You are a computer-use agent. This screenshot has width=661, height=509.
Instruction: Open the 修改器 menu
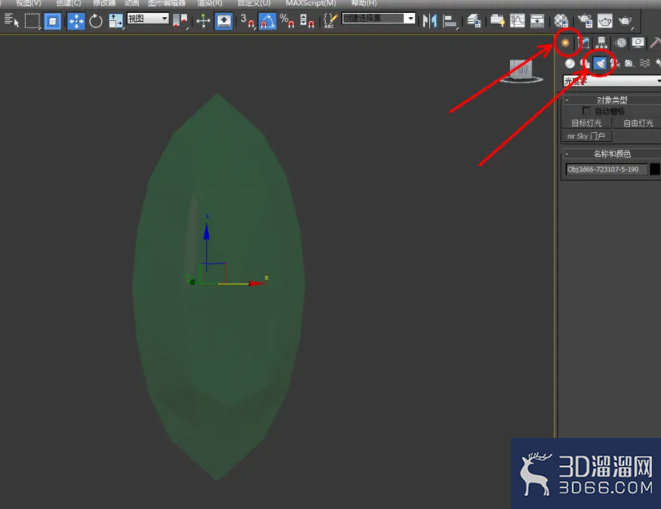104,3
